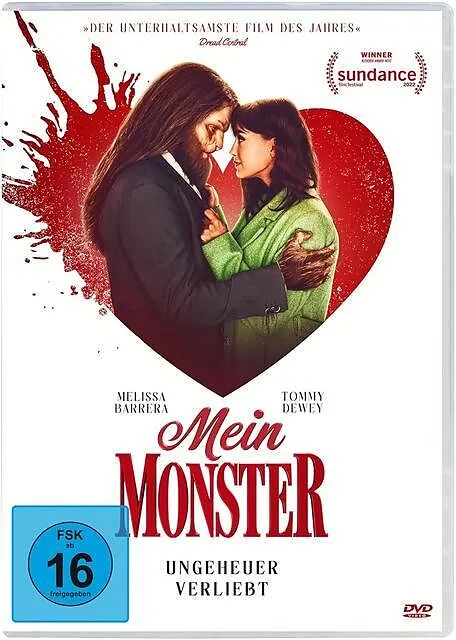Image resolution: width=456 pixels, height=640 pixels.
Task: Click the Tommy Dewey name
Action: pos(303,402)
